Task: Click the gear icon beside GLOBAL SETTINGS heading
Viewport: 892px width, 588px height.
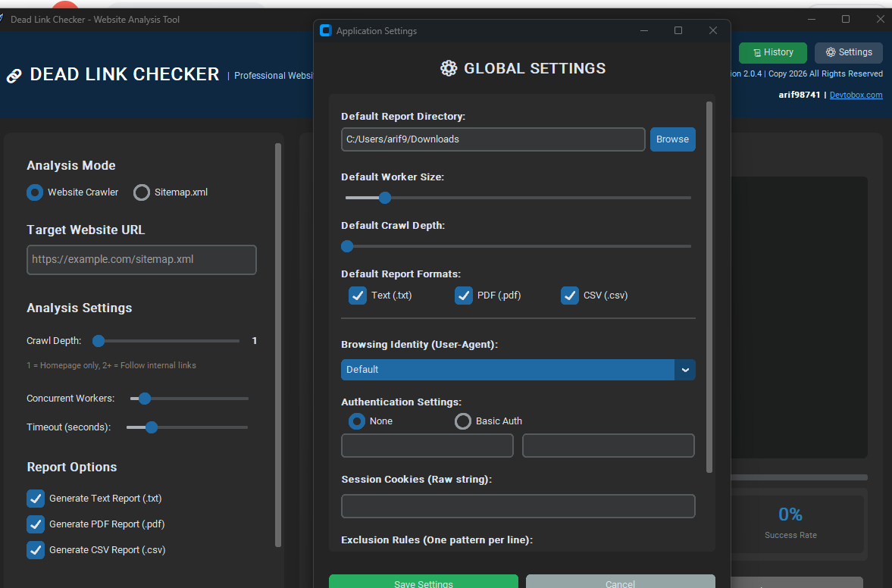Action: [449, 68]
